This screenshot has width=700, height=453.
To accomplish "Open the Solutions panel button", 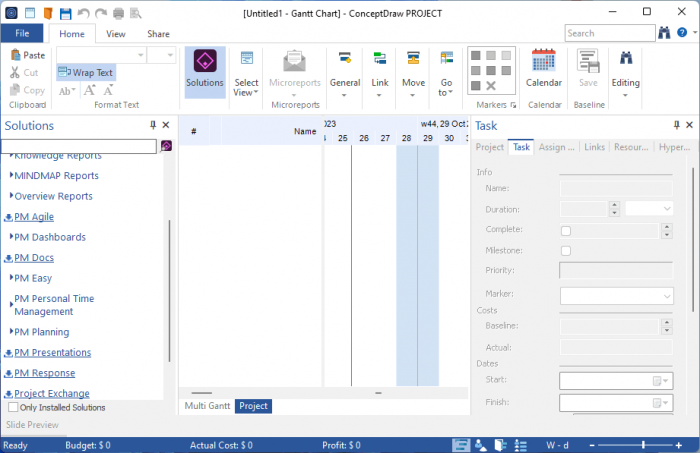I will pyautogui.click(x=205, y=72).
